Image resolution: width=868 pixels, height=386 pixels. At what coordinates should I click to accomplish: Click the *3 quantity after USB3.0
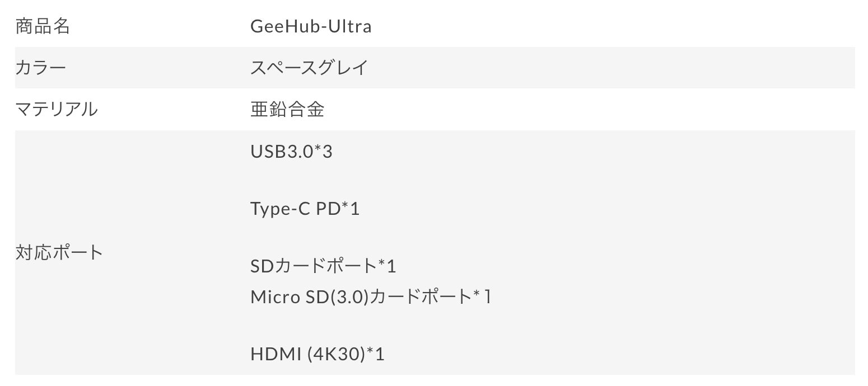coord(324,152)
